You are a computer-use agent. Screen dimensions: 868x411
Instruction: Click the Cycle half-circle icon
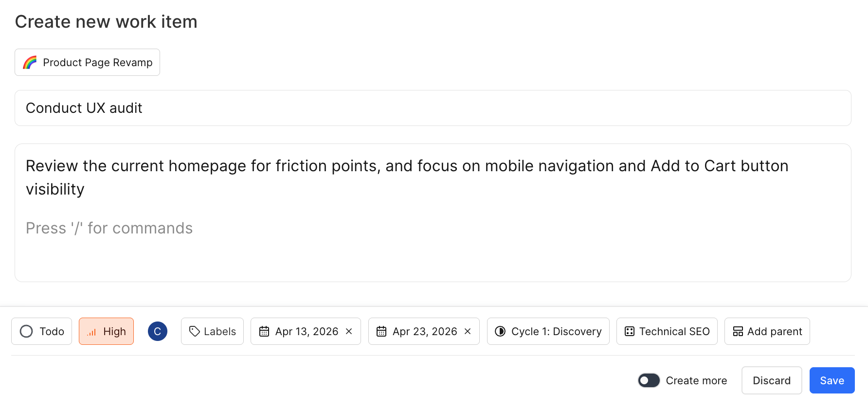point(500,331)
